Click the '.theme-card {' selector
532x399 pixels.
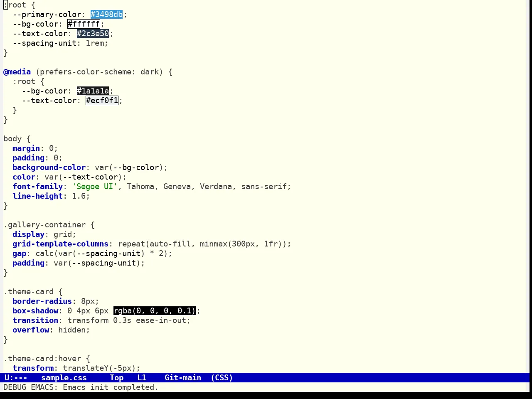tap(33, 292)
